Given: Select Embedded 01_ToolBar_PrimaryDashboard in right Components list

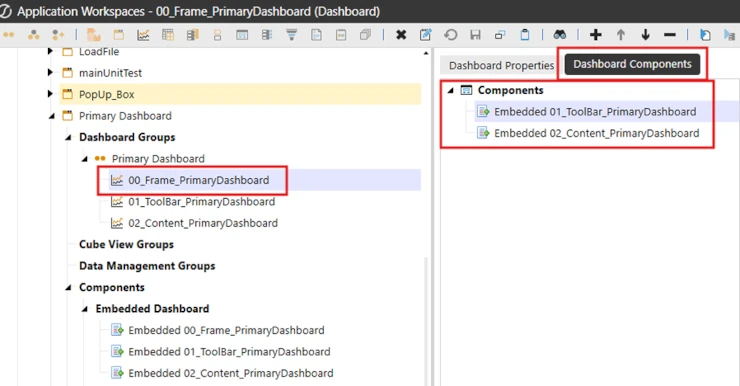Looking at the screenshot, I should [x=595, y=112].
